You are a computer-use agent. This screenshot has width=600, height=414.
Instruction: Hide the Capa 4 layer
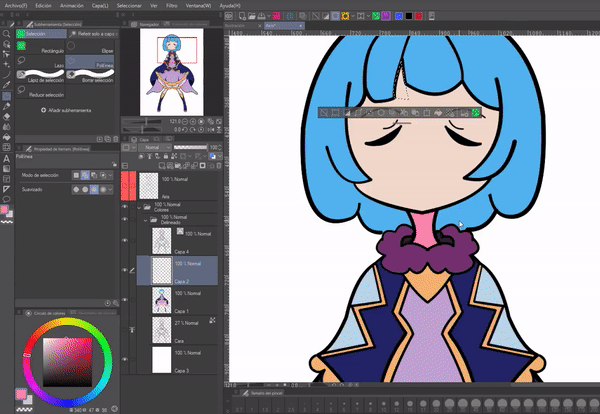[125, 240]
